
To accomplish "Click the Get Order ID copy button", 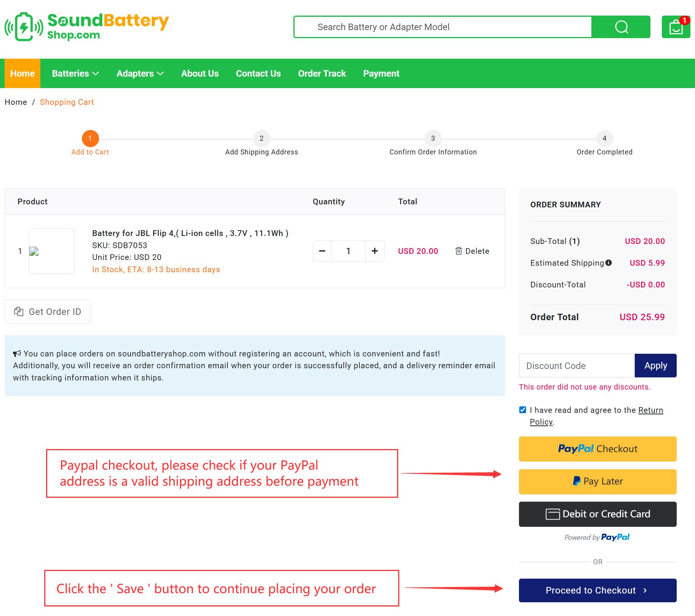I will [x=48, y=312].
